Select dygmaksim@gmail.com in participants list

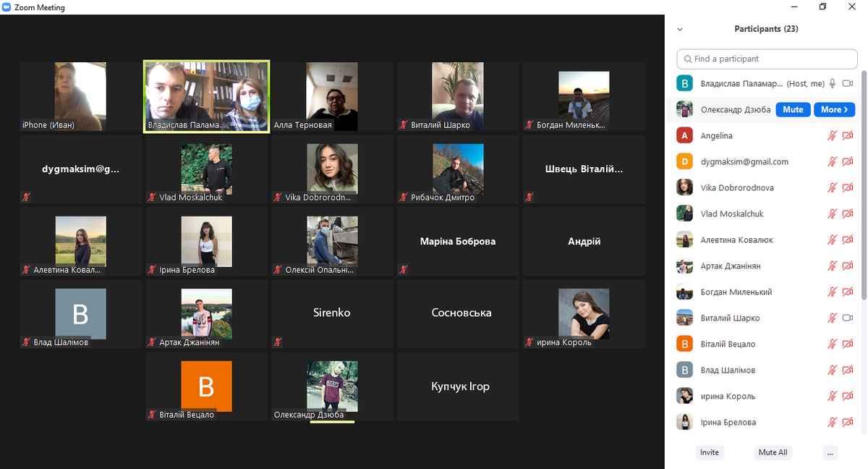(744, 162)
